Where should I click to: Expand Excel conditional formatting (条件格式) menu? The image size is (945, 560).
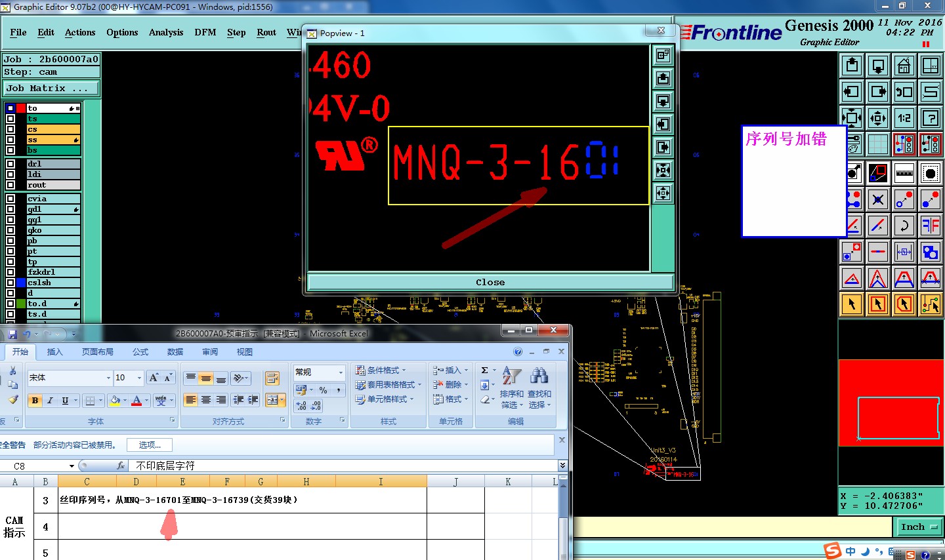coord(381,370)
